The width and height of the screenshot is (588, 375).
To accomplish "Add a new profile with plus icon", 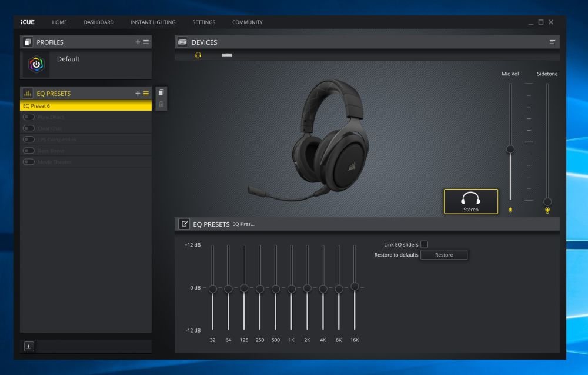I will click(138, 42).
